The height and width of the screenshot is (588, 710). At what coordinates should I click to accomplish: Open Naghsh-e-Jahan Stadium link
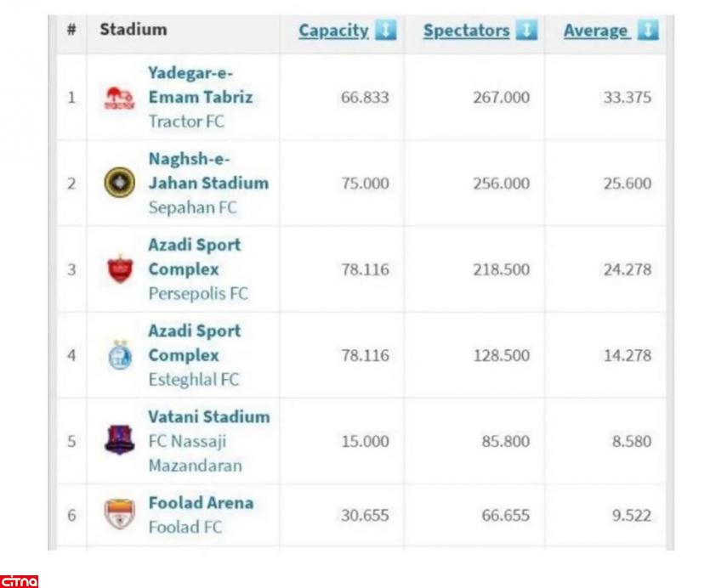pyautogui.click(x=207, y=171)
